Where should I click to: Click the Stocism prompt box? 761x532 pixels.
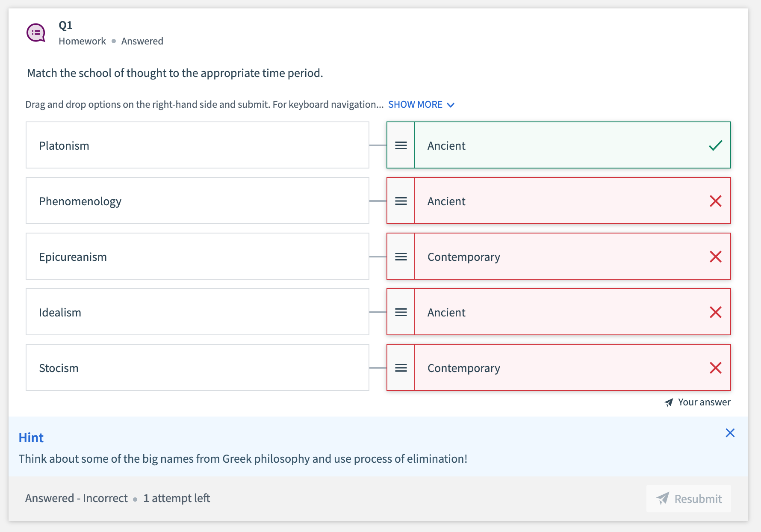click(x=197, y=368)
